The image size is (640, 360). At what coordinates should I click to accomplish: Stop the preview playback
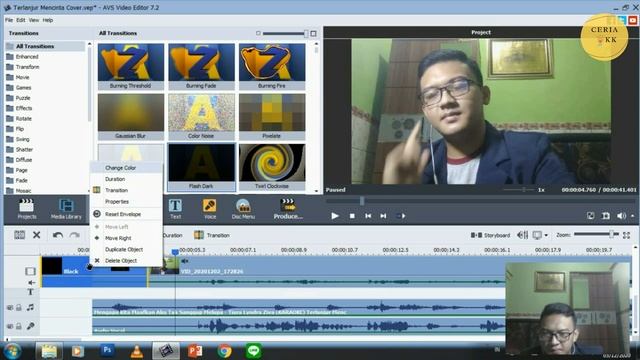352,216
